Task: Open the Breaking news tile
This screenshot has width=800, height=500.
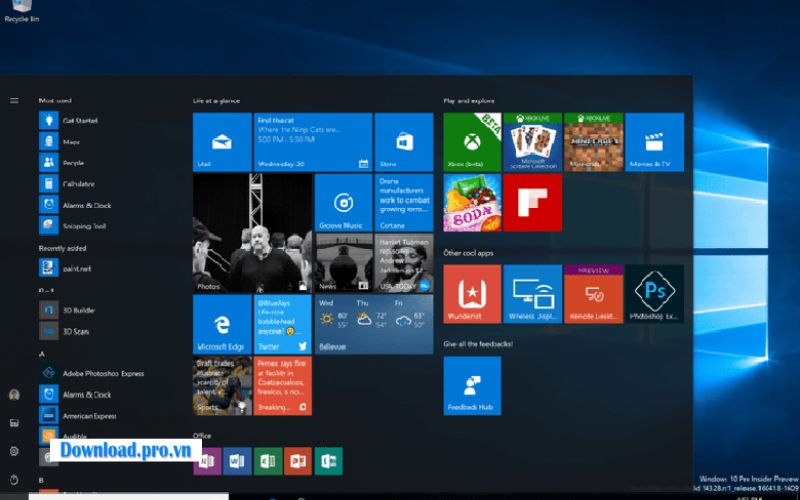Action: [x=283, y=386]
